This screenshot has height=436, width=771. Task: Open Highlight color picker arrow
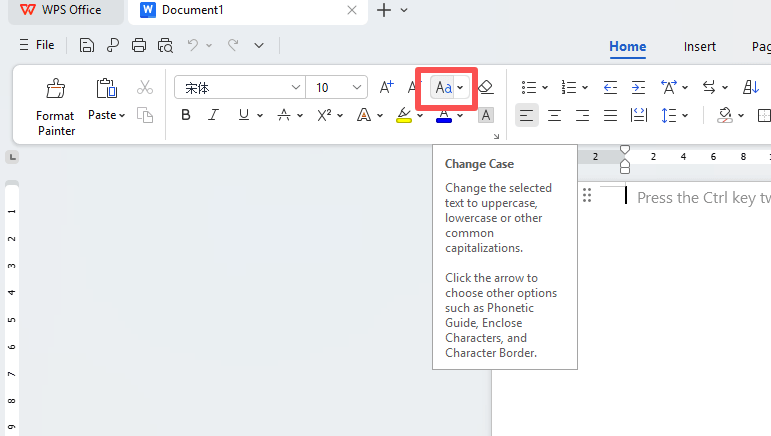point(420,116)
